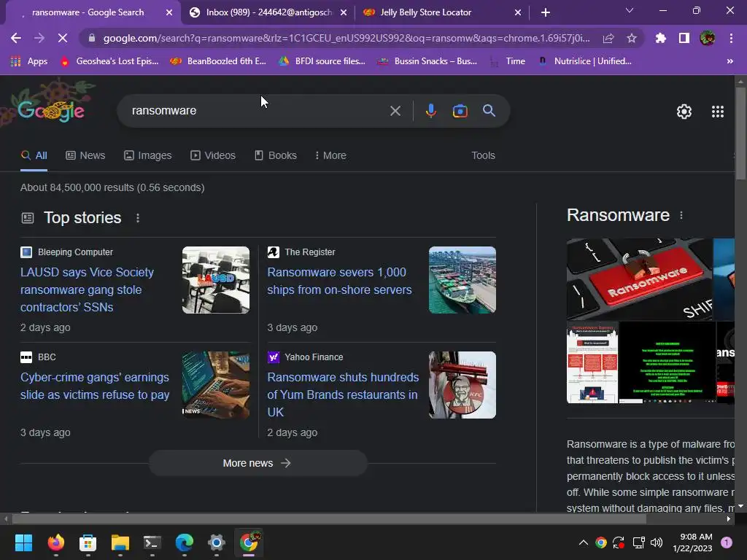This screenshot has width=747, height=560.
Task: Open Settings app from the taskbar
Action: point(216,542)
